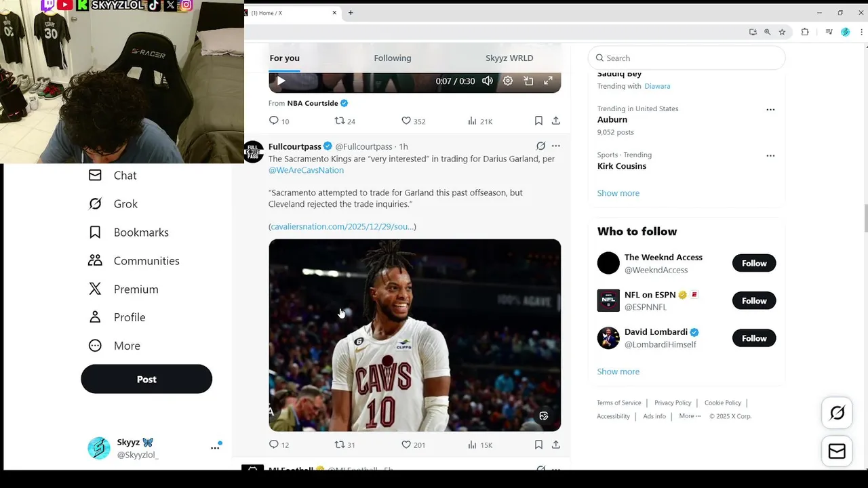This screenshot has height=488, width=868.
Task: Open the Chrome extensions puzzle icon
Action: (805, 32)
